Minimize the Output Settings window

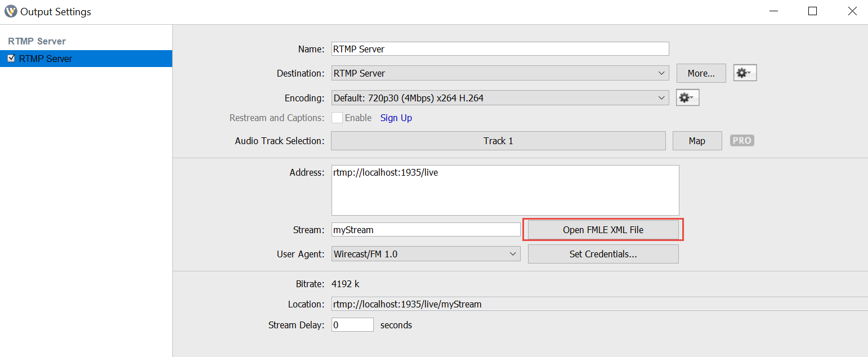773,11
